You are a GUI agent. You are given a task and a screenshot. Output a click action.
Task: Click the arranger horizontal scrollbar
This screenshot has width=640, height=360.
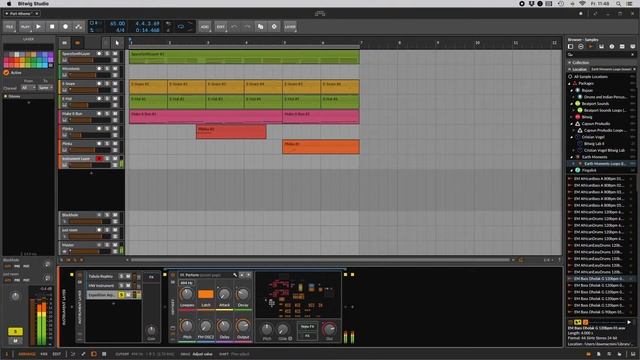(x=320, y=260)
